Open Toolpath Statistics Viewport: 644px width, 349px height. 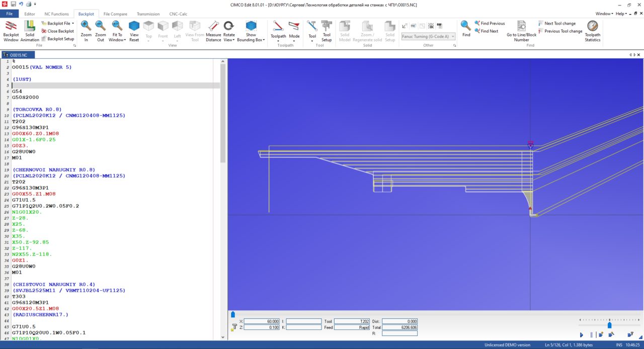592,31
